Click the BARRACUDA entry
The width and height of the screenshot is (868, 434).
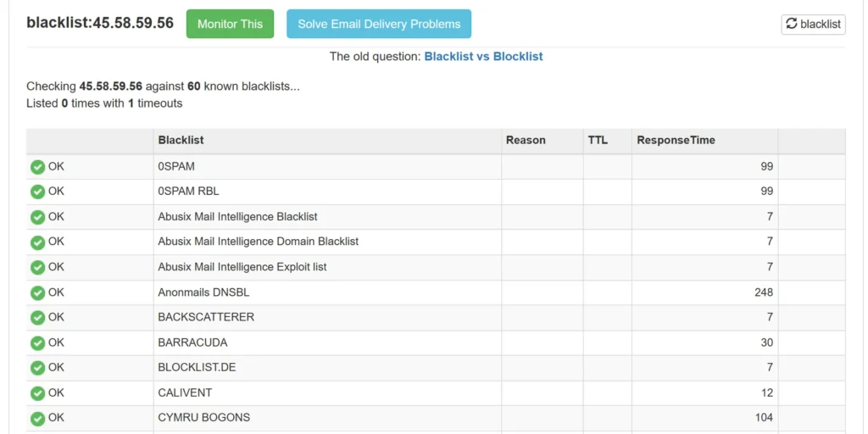tap(192, 342)
